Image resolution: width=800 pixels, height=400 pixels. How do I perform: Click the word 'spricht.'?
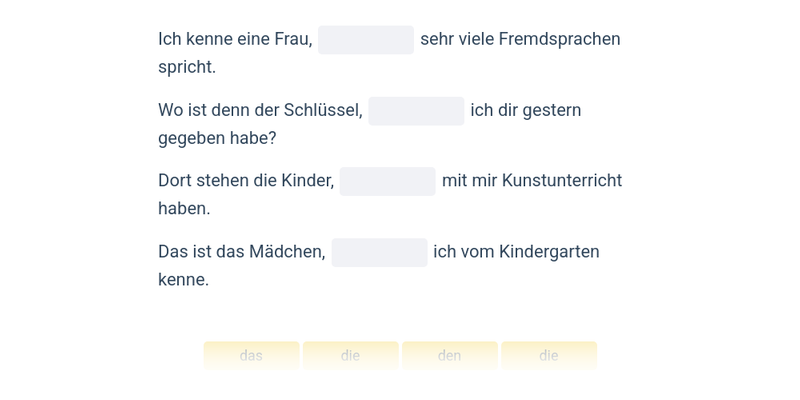187,67
